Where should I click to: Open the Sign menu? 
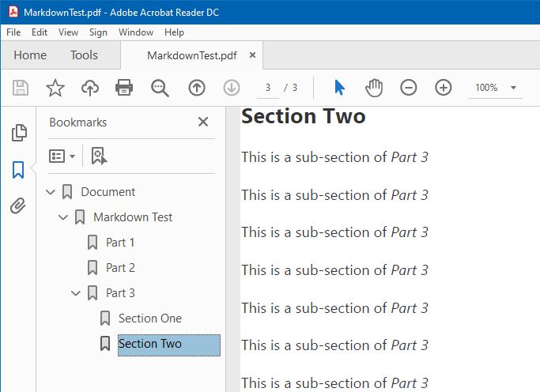pos(98,32)
